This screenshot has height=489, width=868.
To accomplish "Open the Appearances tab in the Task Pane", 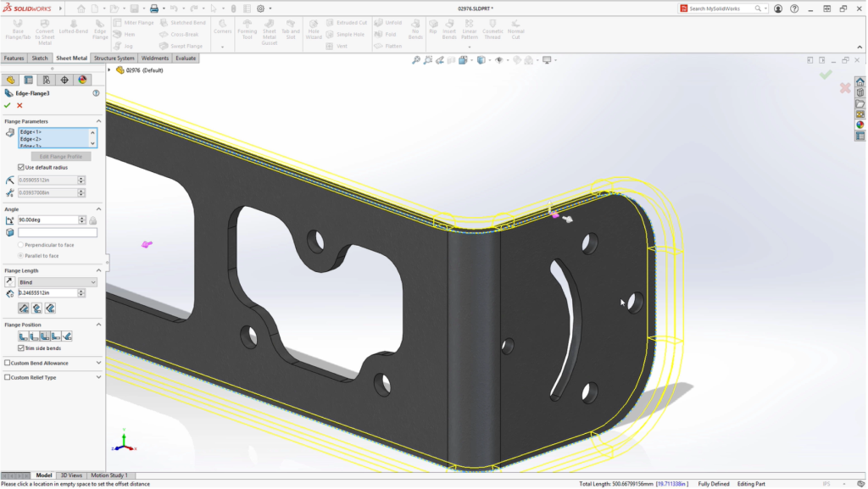I will tap(860, 125).
